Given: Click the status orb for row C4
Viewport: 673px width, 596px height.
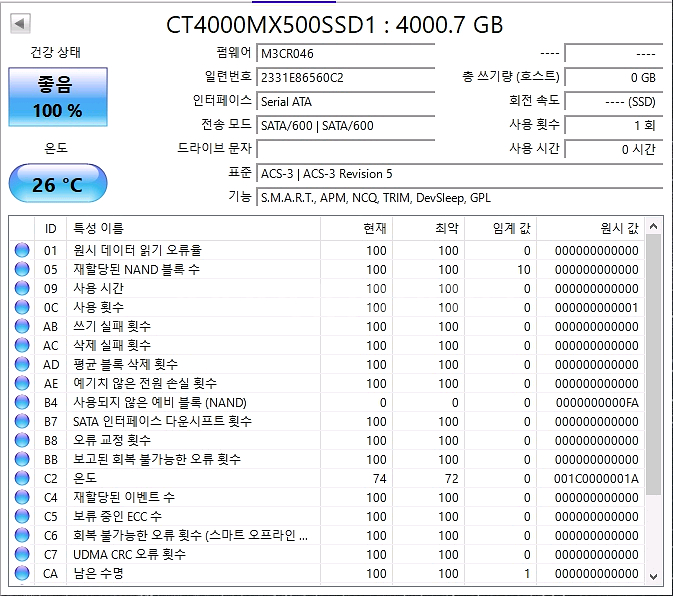Looking at the screenshot, I should coord(22,497).
